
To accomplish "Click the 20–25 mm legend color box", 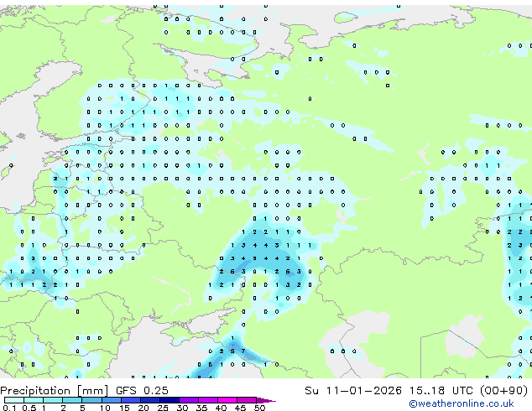I will pyautogui.click(x=149, y=400).
